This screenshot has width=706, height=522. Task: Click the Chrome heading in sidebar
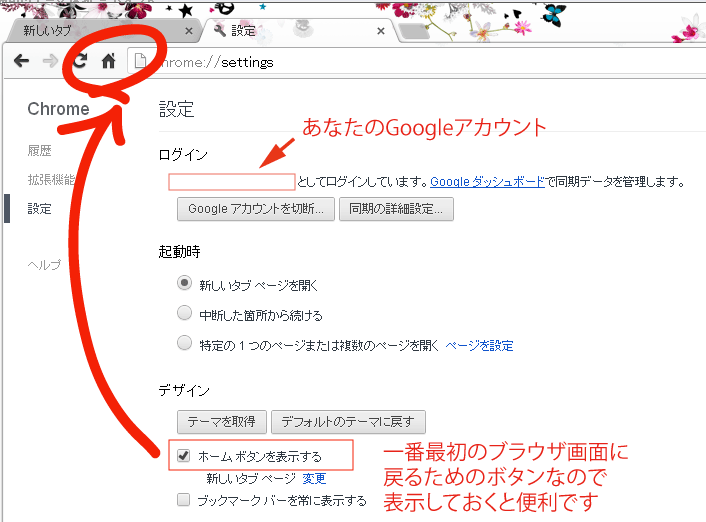[59, 109]
